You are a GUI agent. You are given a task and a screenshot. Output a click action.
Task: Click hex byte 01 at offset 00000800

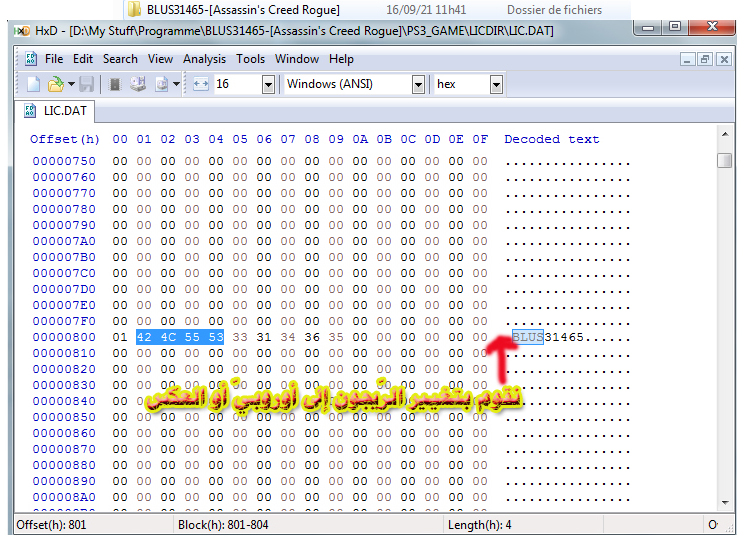click(x=120, y=337)
